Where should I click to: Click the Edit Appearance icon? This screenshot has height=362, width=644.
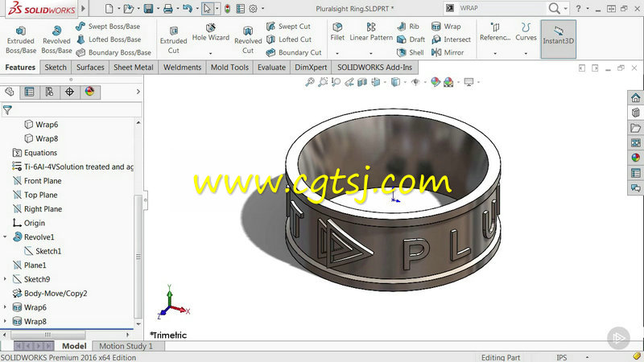coord(435,82)
